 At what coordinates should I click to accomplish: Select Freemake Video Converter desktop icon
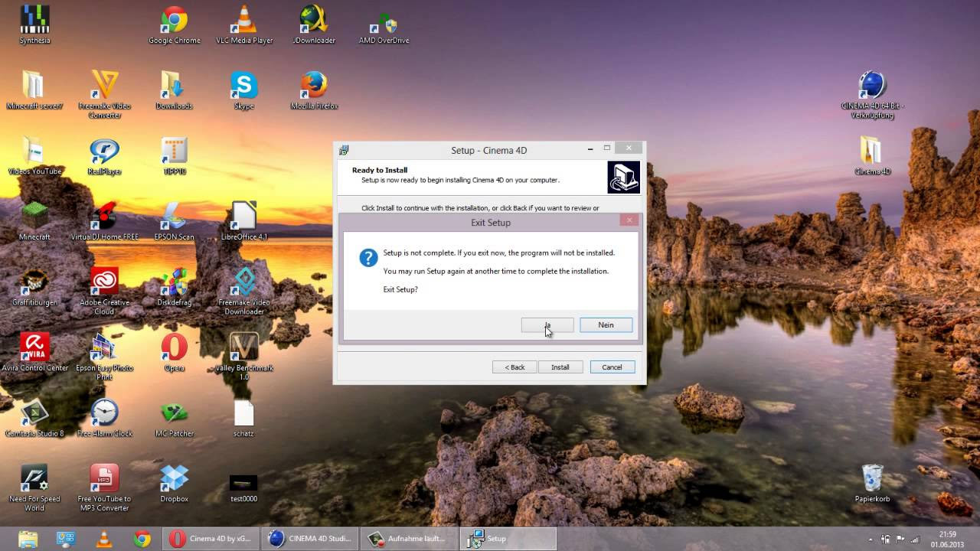[105, 95]
